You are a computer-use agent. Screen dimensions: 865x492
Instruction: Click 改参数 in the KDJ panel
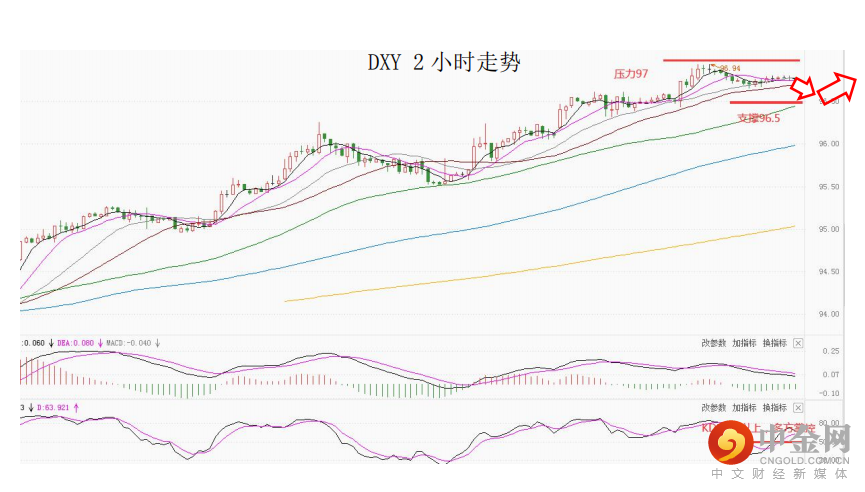pos(713,408)
